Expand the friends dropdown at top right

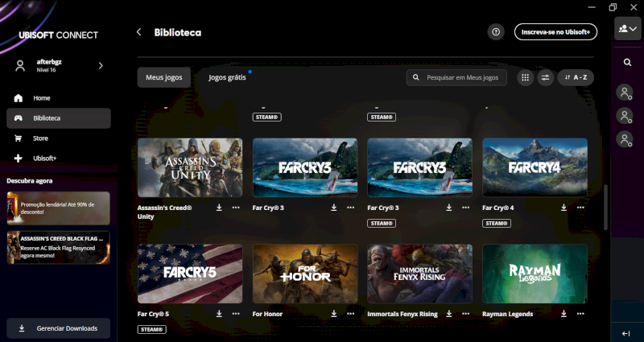[x=627, y=28]
